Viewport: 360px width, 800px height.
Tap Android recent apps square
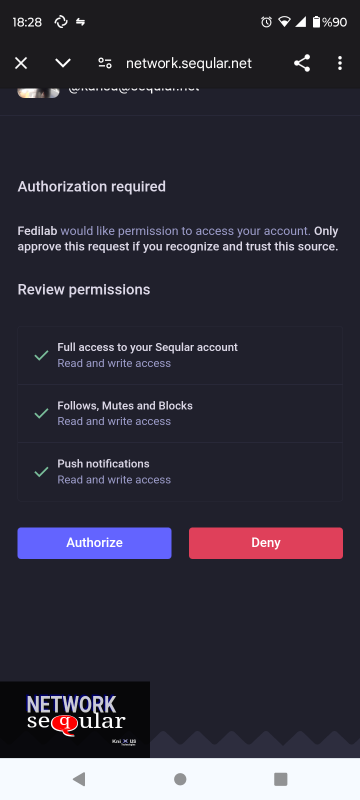280,779
